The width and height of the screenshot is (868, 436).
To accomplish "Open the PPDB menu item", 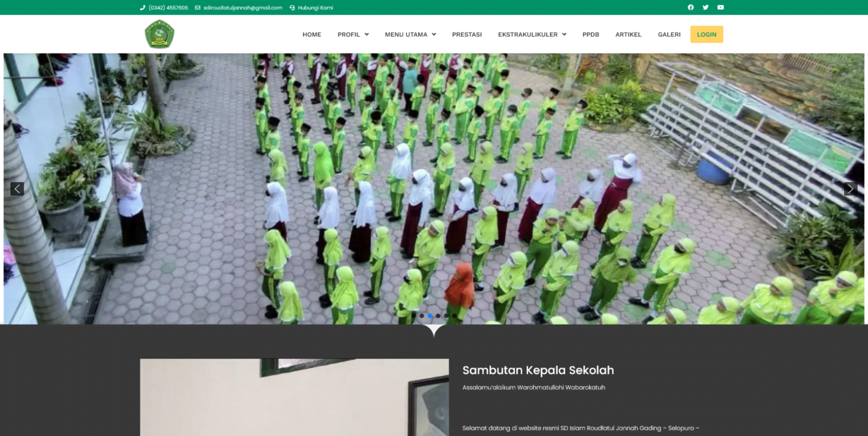I will 590,35.
